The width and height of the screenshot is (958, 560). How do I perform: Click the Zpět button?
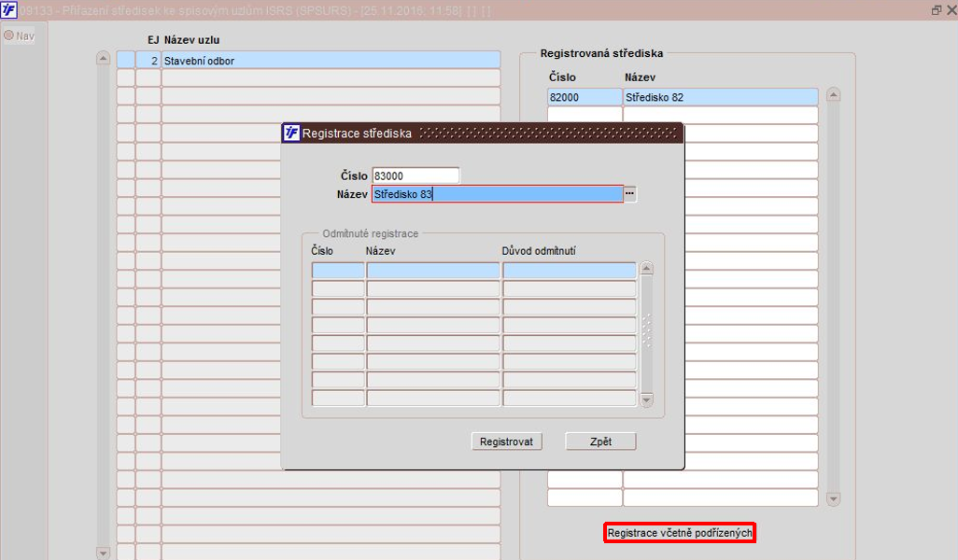coord(600,441)
